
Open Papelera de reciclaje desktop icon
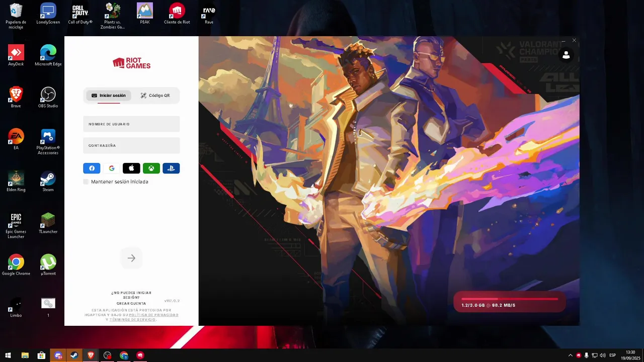pos(16,16)
